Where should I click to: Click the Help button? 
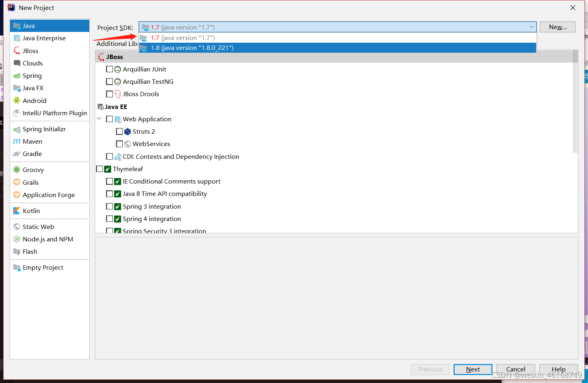[559, 369]
